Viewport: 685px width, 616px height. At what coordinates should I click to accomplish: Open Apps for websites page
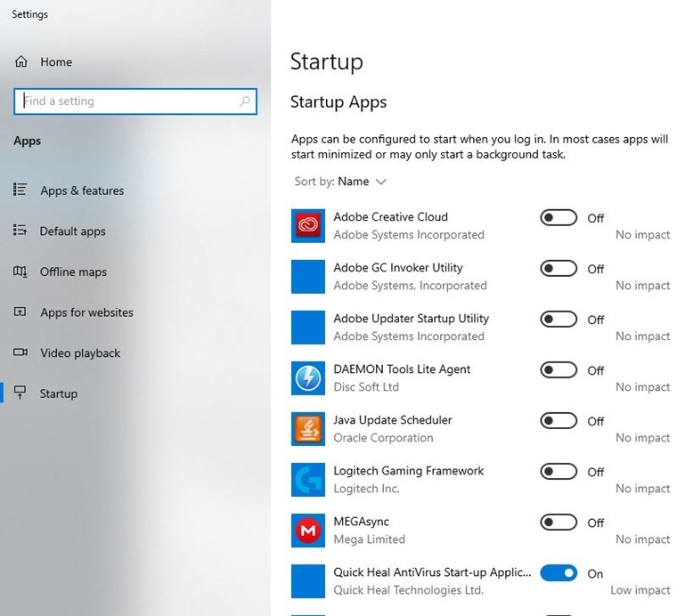pyautogui.click(x=86, y=312)
